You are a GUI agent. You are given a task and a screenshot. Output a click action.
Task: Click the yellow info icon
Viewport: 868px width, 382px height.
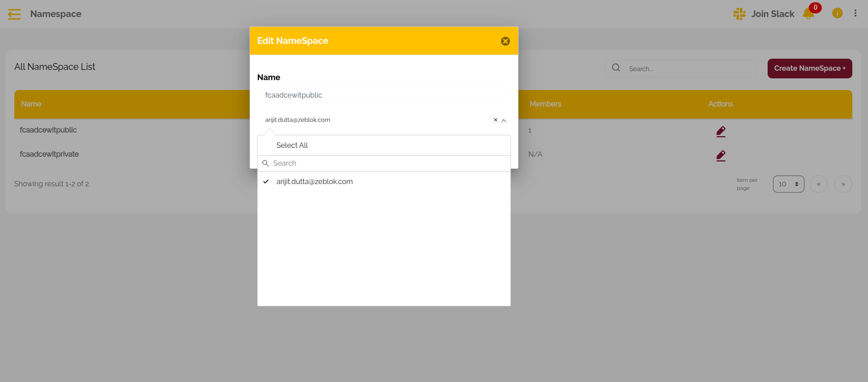coord(837,13)
